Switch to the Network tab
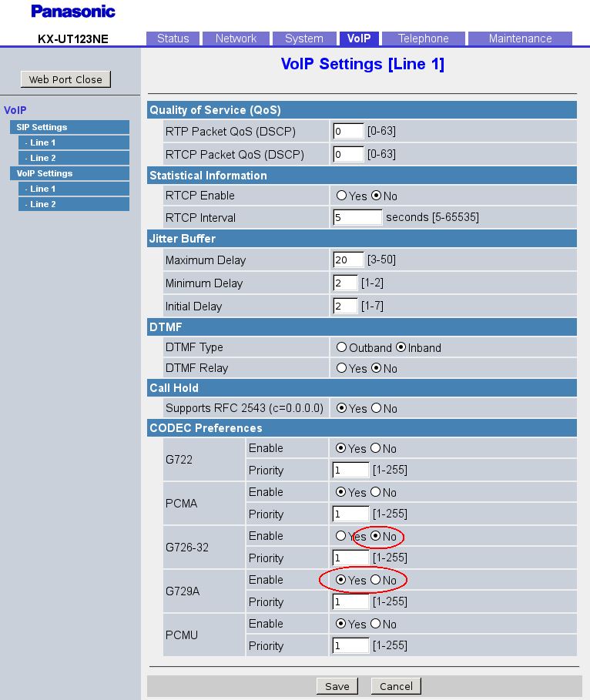The width and height of the screenshot is (590, 700). 236,39
